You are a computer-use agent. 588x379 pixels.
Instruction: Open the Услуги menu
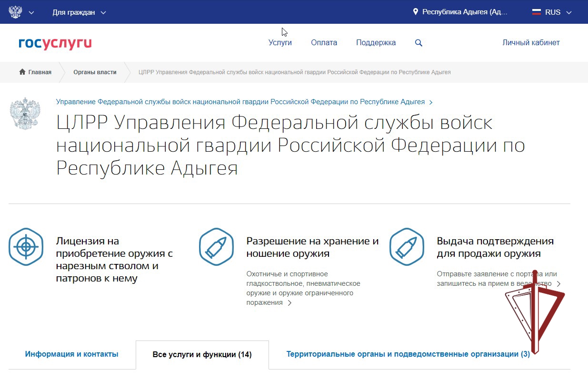point(280,43)
